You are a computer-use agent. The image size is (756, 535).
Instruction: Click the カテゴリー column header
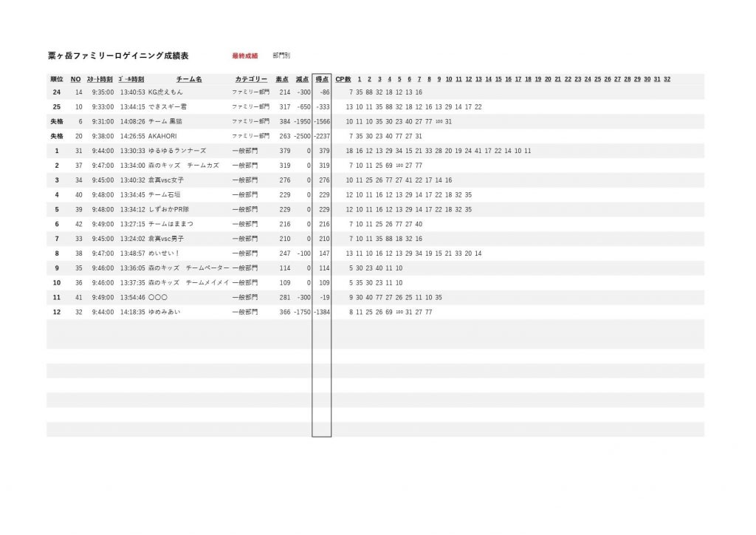[x=251, y=79]
